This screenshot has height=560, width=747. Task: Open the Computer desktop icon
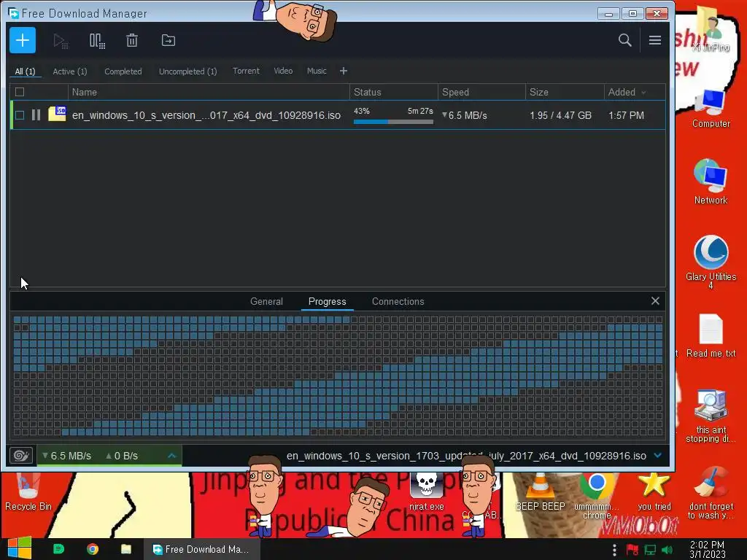click(x=711, y=109)
